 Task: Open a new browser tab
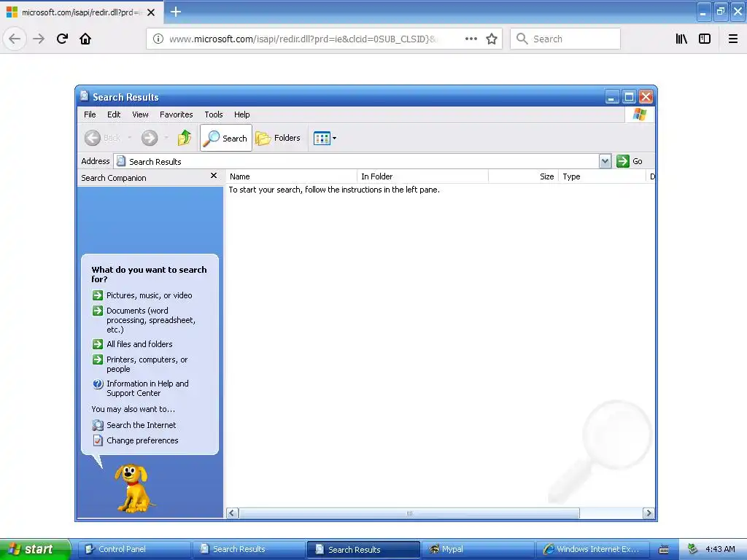pyautogui.click(x=176, y=12)
